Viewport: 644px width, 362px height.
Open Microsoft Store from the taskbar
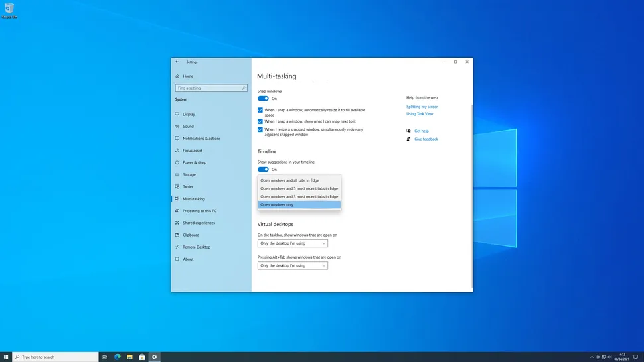click(x=141, y=357)
